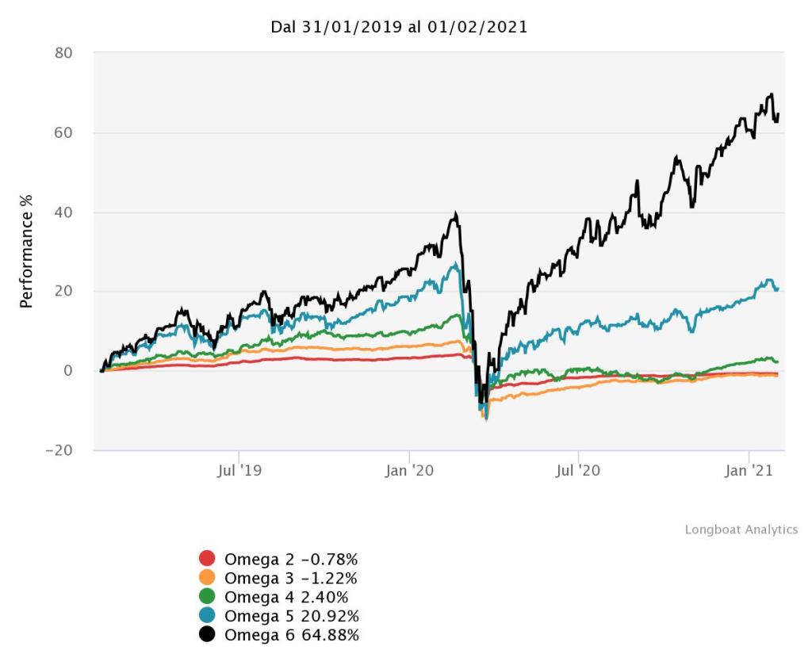The height and width of the screenshot is (650, 812).
Task: Hide the Omega 5 20.92% legend entry
Action: pyautogui.click(x=292, y=616)
